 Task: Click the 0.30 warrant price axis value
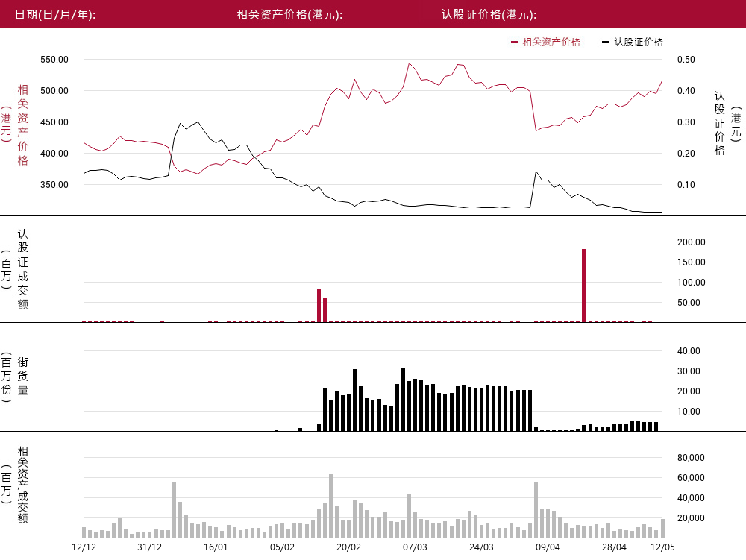686,122
